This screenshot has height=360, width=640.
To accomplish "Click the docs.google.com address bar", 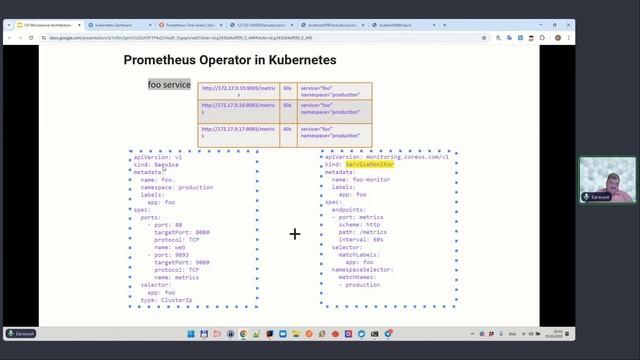I will pyautogui.click(x=261, y=38).
